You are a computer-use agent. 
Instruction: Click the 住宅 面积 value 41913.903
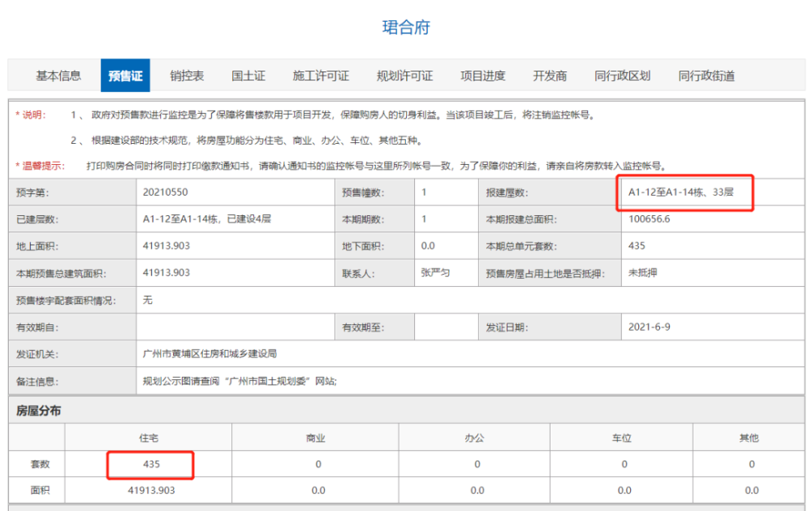(151, 490)
